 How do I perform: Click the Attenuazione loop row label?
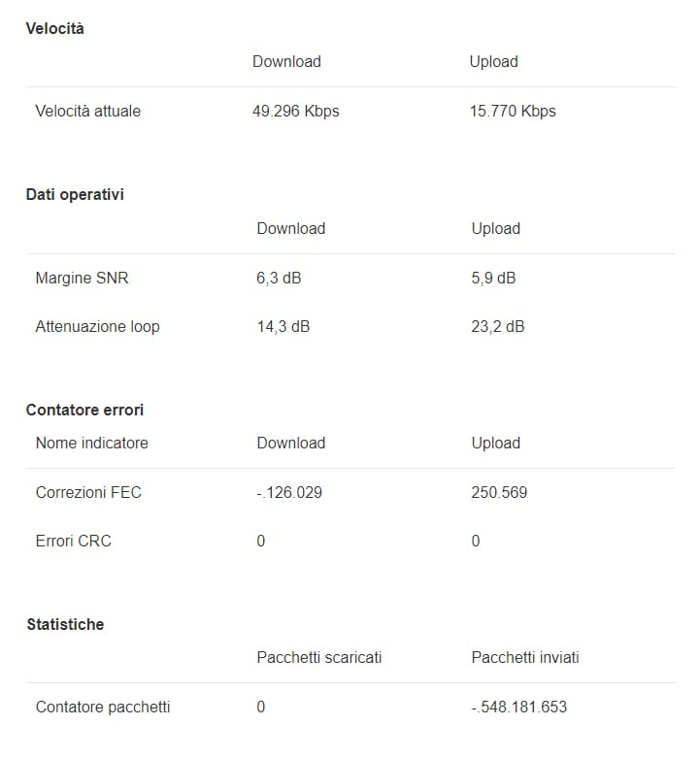[97, 326]
